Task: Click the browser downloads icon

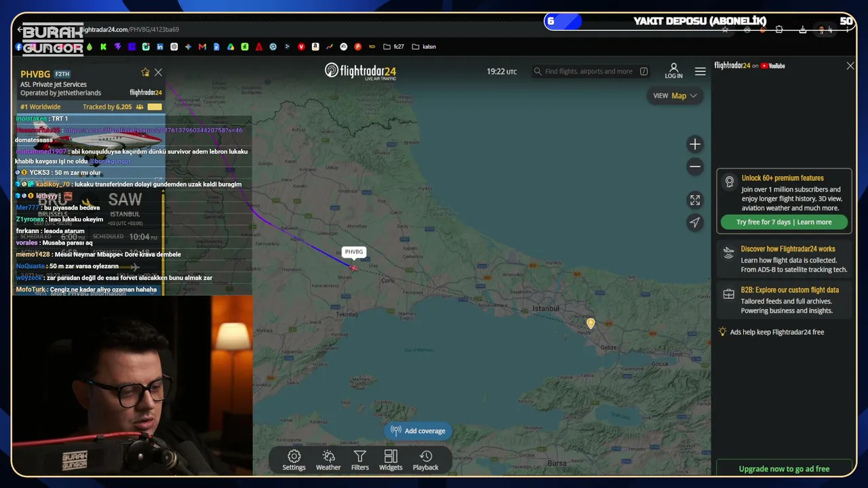Action: (803, 30)
